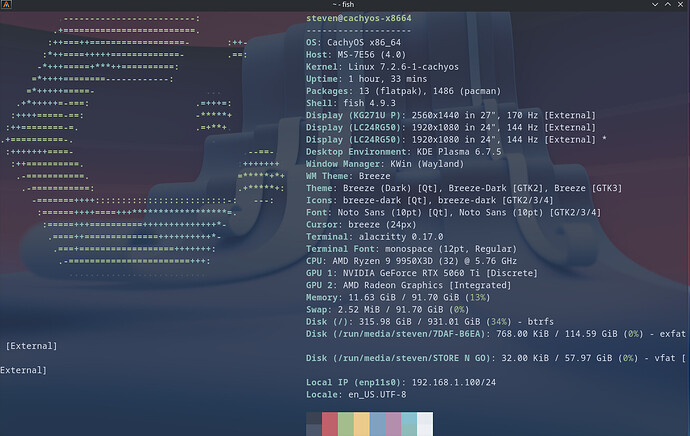Click the 'Locale: en_US.UTF-8' line

tap(356, 395)
